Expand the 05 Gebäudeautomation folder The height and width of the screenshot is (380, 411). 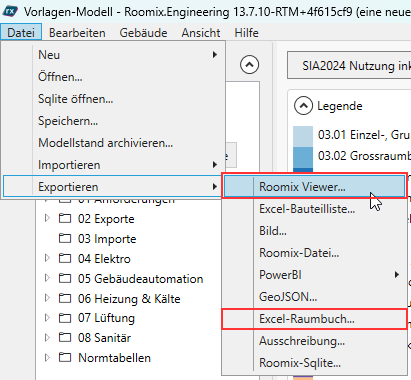click(47, 278)
